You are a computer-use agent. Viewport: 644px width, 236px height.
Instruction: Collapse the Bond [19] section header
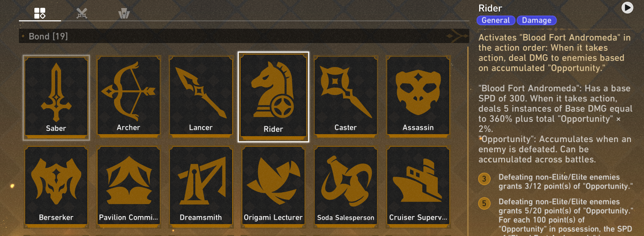(244, 36)
